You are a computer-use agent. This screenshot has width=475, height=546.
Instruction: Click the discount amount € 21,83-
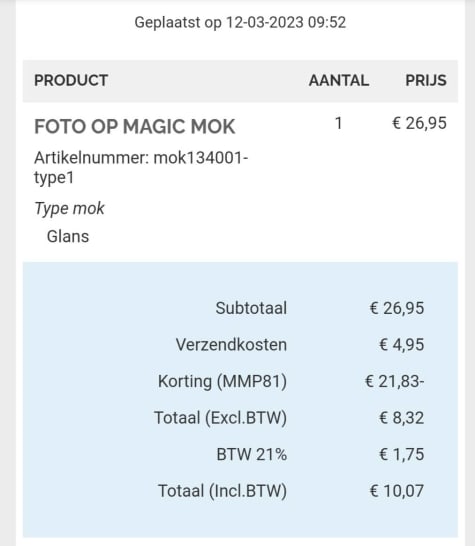click(395, 381)
